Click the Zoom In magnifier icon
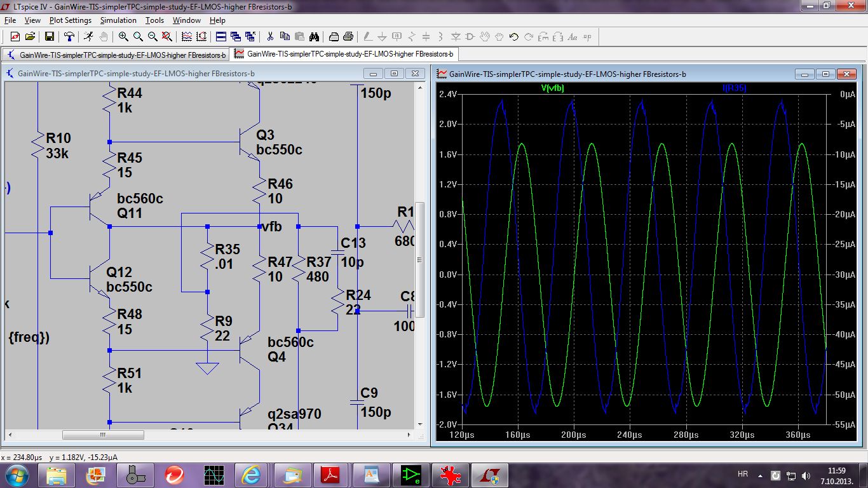Viewport: 868px width, 488px height. [123, 37]
